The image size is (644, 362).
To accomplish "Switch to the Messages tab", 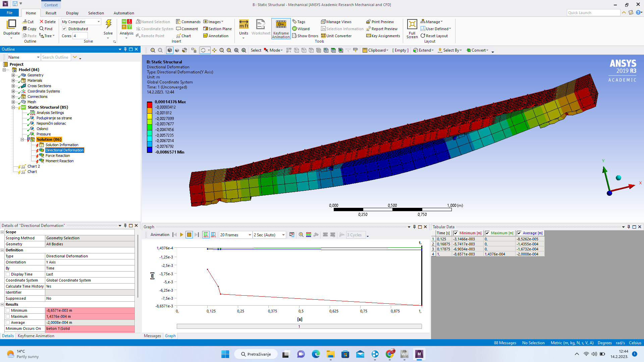I will click(x=152, y=336).
